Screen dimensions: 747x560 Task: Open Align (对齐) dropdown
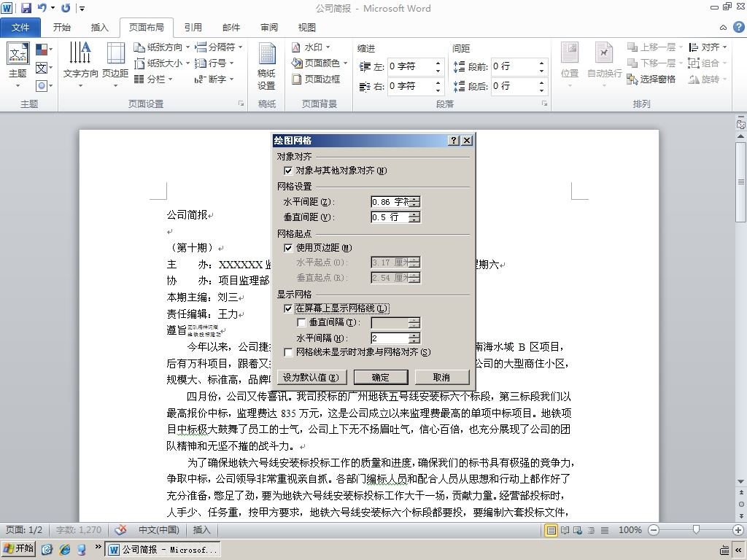click(708, 47)
